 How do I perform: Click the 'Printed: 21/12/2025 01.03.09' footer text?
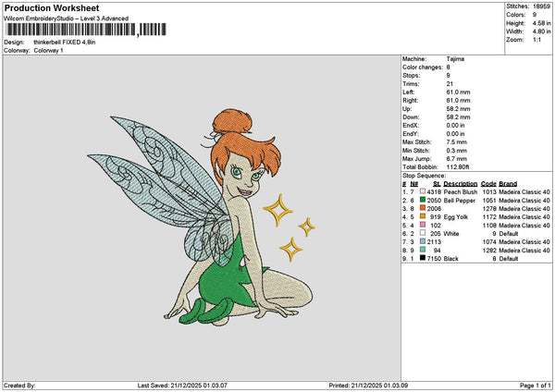coord(368,386)
